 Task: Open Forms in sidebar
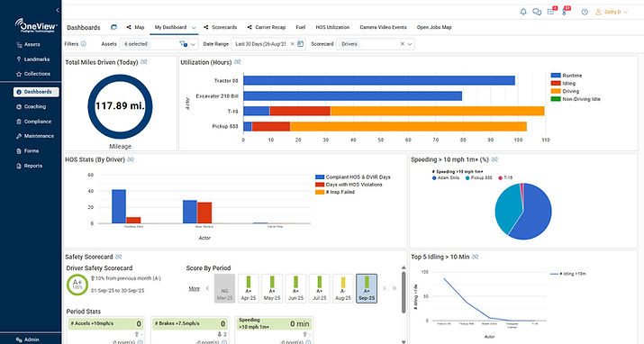pyautogui.click(x=28, y=151)
